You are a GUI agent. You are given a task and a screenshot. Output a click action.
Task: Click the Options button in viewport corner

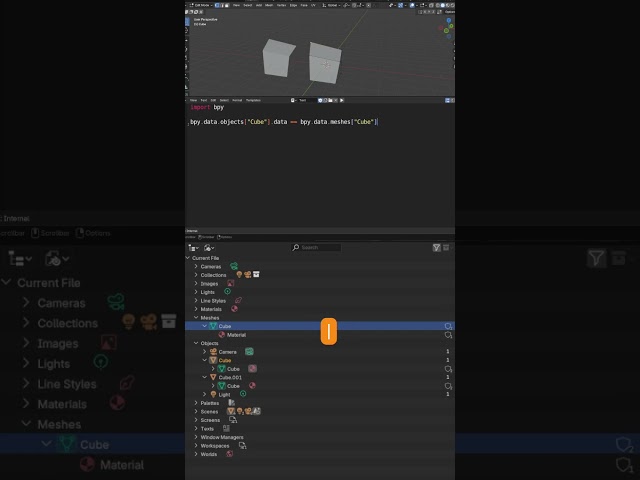[449, 12]
